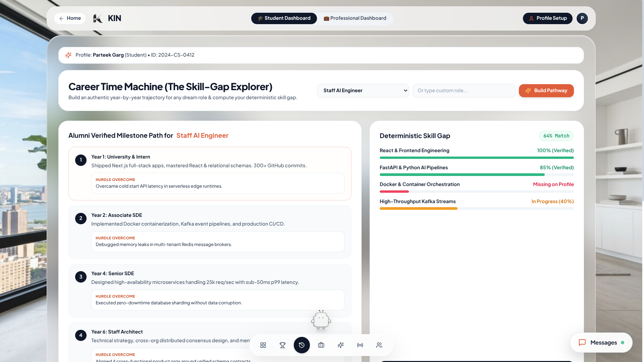
Task: Click the step 3 number badge
Action: coord(81,277)
